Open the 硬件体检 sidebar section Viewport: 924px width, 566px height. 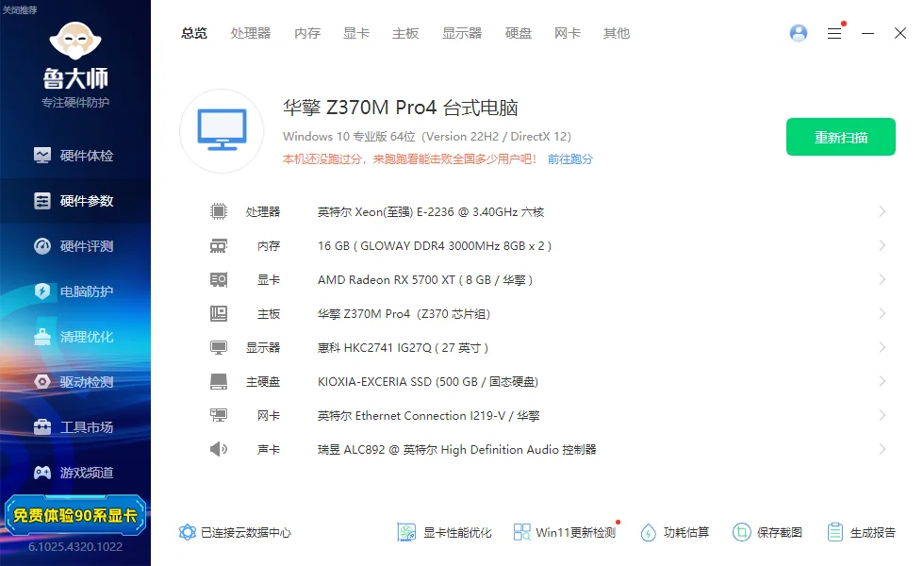74,156
